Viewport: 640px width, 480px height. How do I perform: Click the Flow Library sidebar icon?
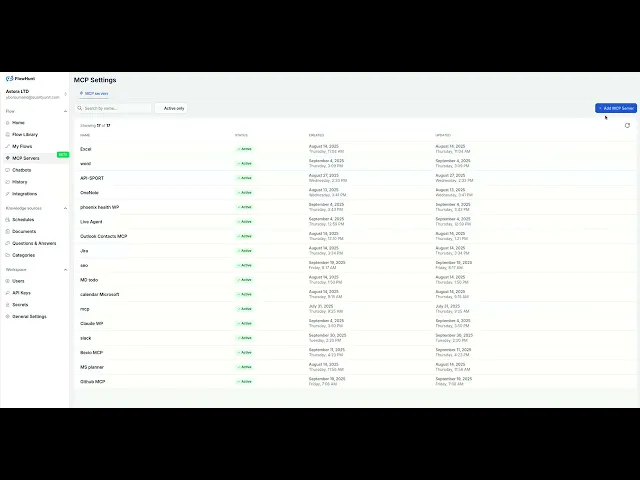[8, 134]
